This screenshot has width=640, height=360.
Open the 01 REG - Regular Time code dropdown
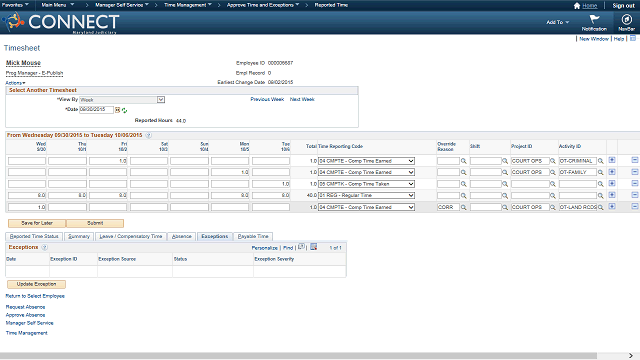(367, 196)
